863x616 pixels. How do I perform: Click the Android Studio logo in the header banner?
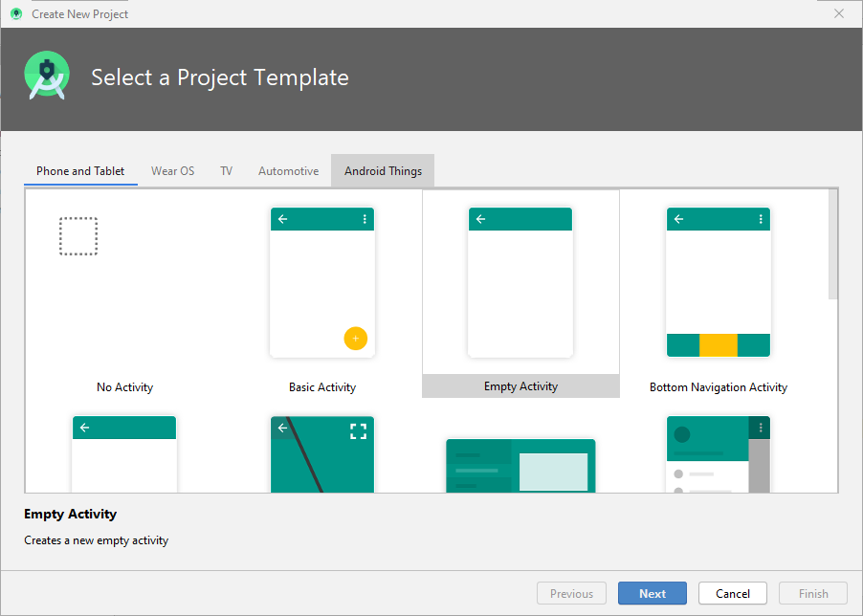coord(46,75)
